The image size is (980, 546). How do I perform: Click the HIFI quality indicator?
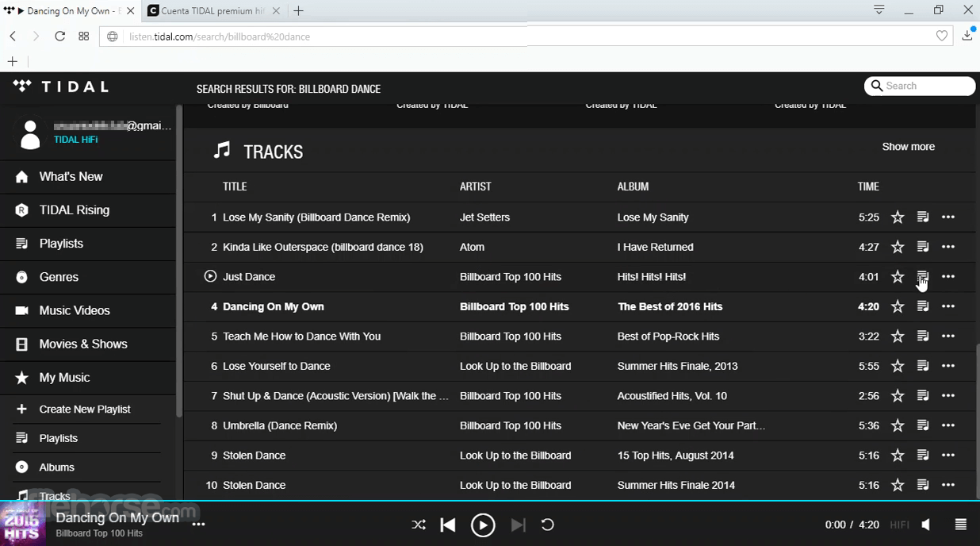point(899,525)
